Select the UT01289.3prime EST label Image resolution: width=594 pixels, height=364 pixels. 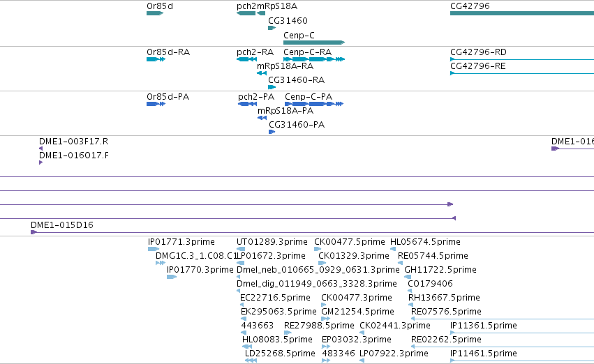click(272, 242)
